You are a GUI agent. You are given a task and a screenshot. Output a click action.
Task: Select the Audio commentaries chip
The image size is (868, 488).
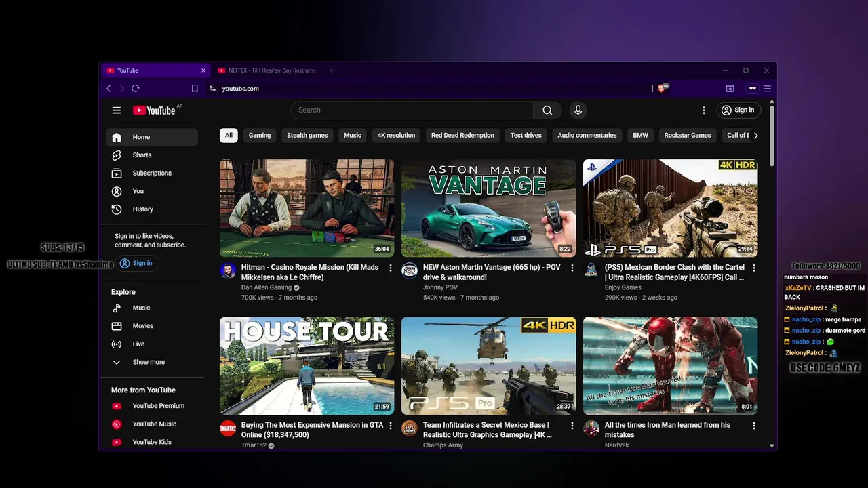pos(587,135)
